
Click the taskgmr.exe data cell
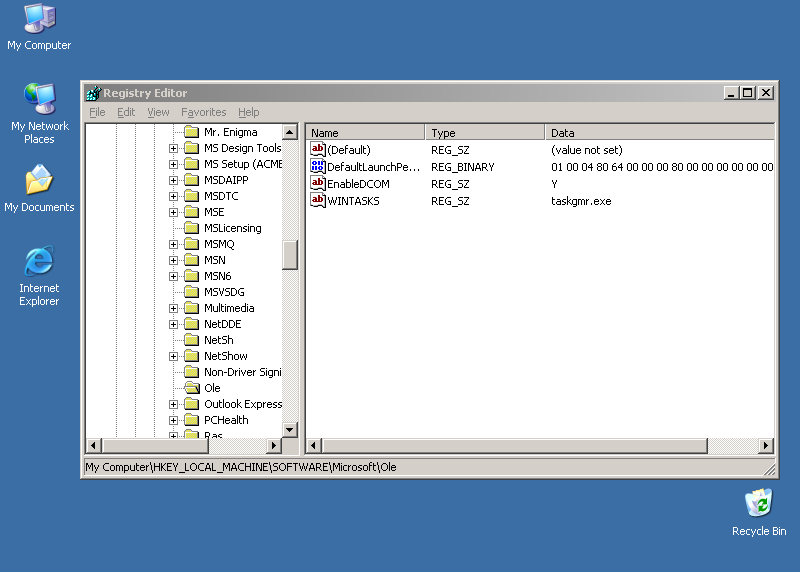coord(581,201)
